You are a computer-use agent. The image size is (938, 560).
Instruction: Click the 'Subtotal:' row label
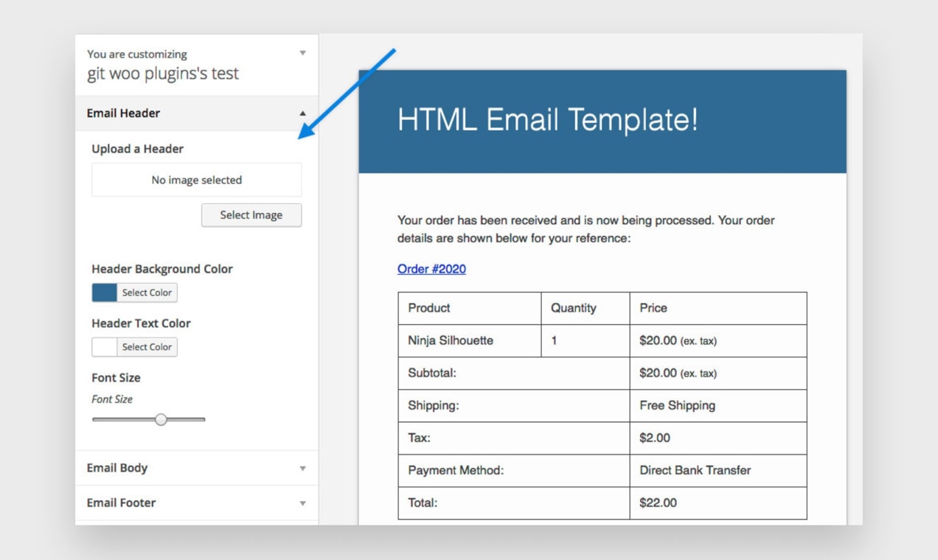[x=432, y=374]
